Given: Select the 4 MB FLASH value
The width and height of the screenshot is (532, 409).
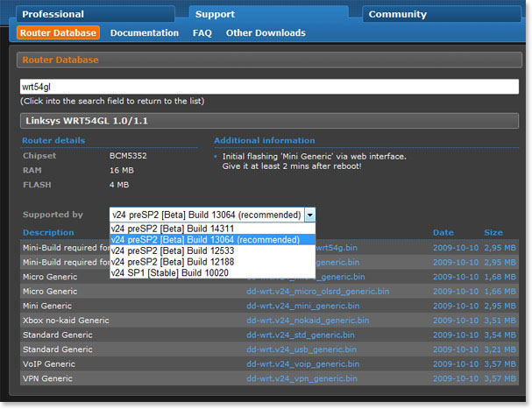Looking at the screenshot, I should click(119, 185).
